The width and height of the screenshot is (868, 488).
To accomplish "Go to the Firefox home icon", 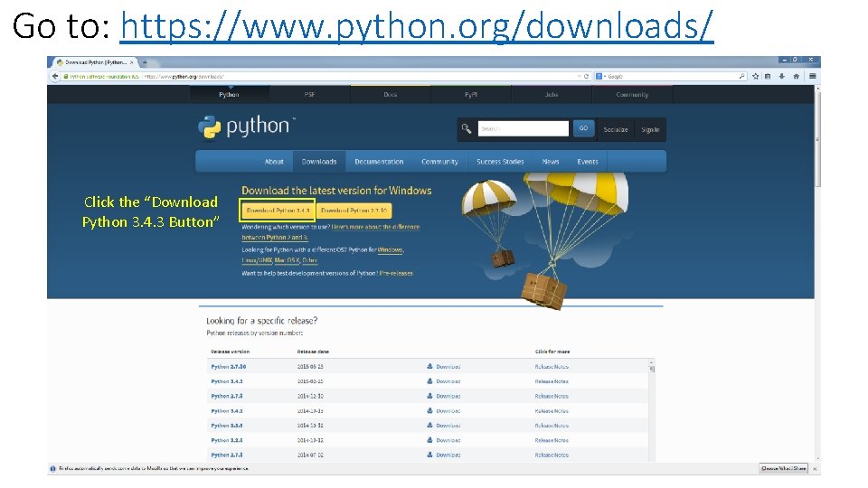I will click(x=796, y=76).
